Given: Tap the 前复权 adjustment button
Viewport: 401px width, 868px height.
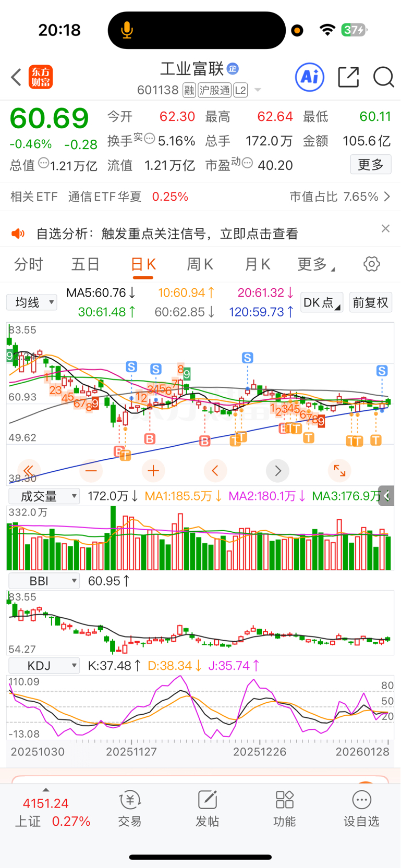Looking at the screenshot, I should pos(370,302).
